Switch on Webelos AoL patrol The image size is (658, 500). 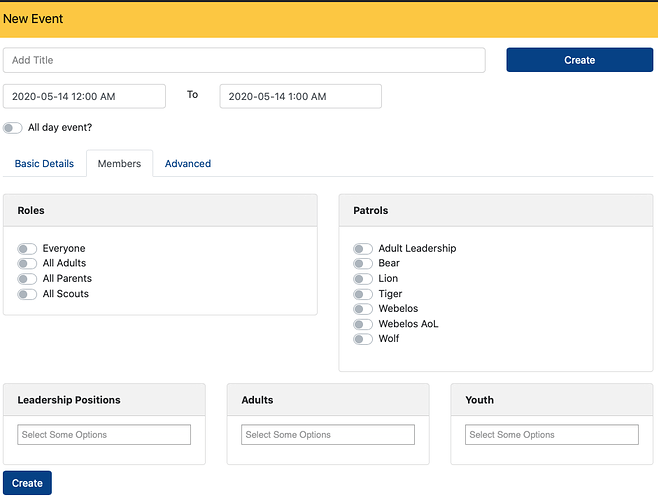point(363,324)
